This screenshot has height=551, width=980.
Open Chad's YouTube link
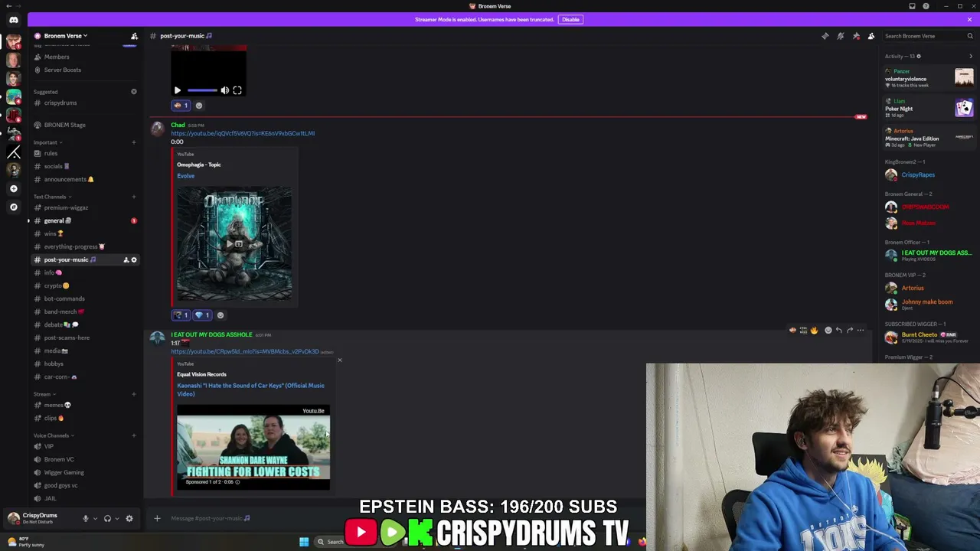[243, 133]
